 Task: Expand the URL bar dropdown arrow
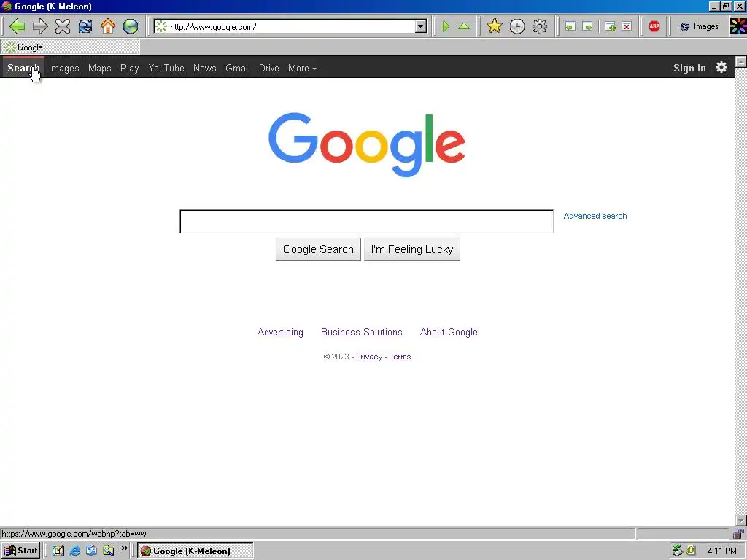coord(421,27)
